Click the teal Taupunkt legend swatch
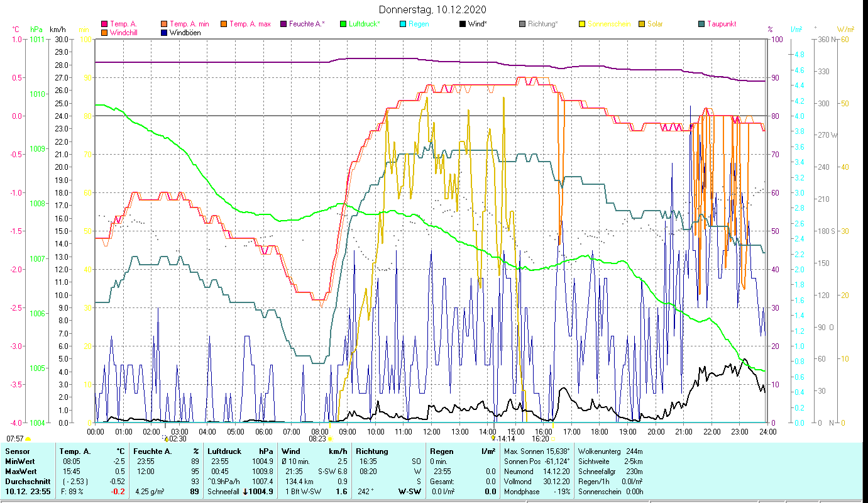868x503 pixels. (x=701, y=24)
